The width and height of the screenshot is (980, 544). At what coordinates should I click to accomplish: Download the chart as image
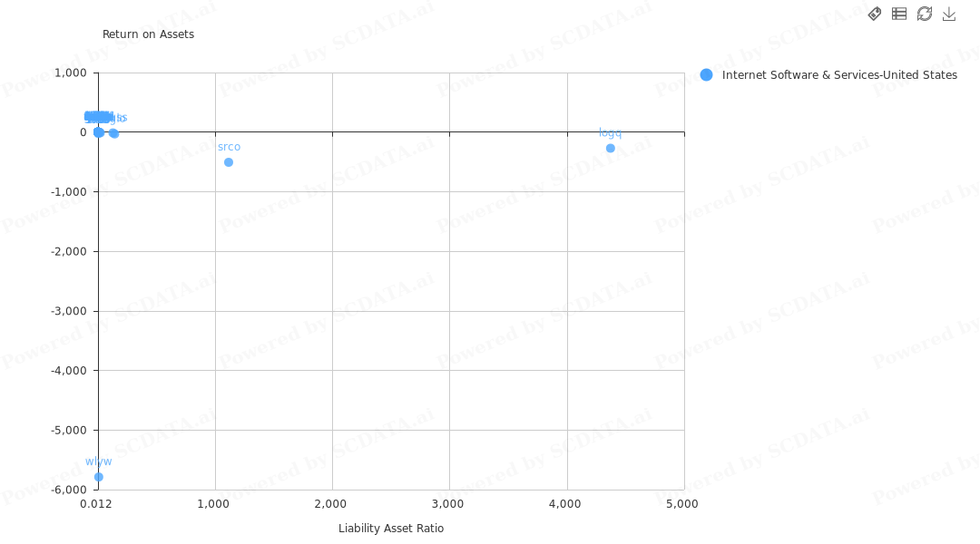point(949,14)
